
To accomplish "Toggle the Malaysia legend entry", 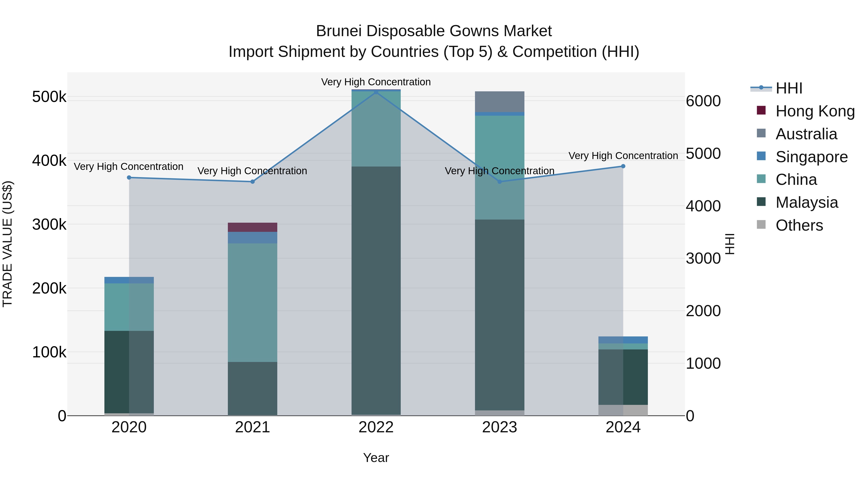I will tap(797, 202).
